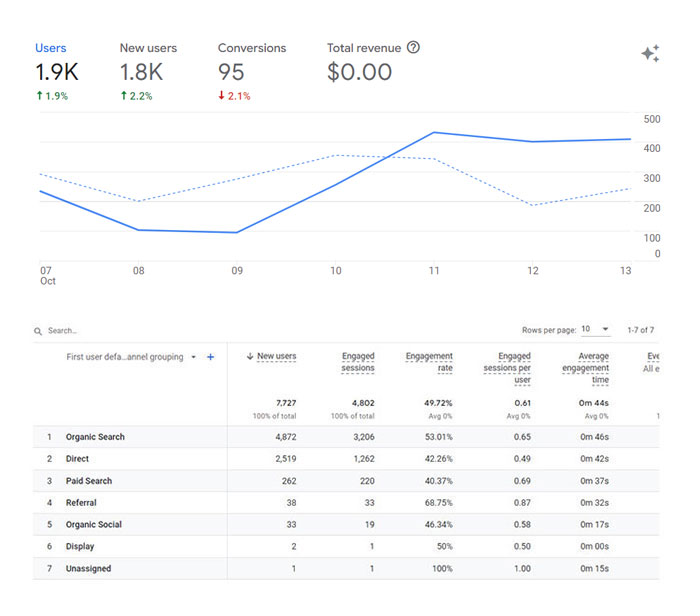
Task: Click the New users sort arrow
Action: (250, 356)
